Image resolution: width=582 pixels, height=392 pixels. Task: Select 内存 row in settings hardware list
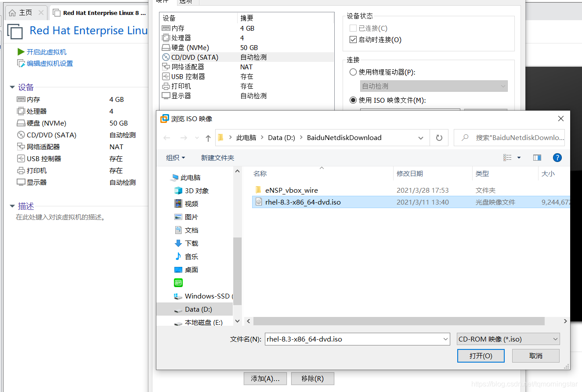coord(247,28)
